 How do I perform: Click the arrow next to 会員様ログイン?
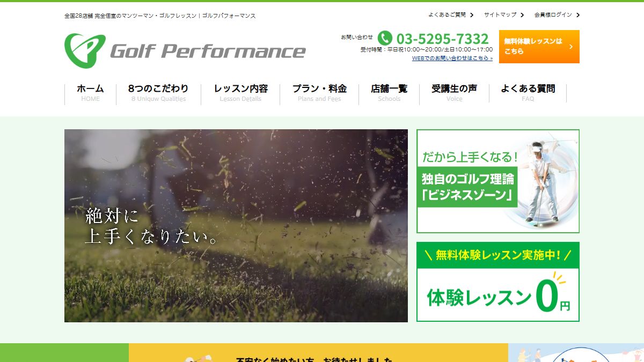[x=578, y=15]
